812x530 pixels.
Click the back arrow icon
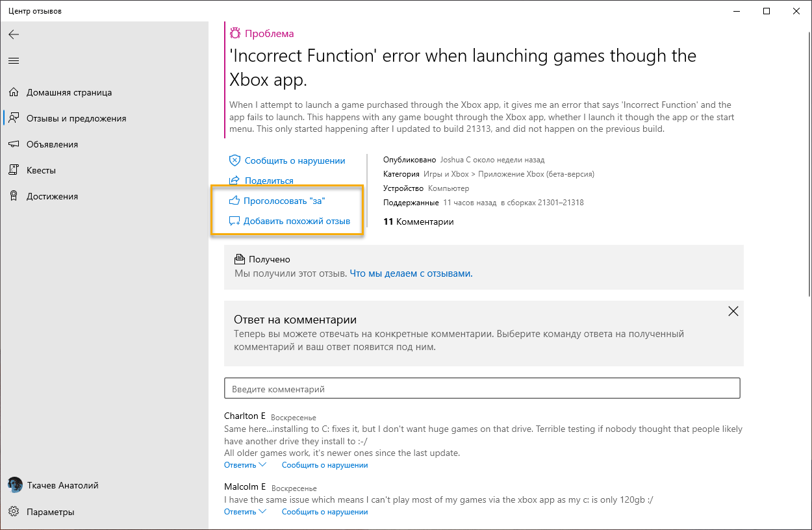click(x=14, y=34)
